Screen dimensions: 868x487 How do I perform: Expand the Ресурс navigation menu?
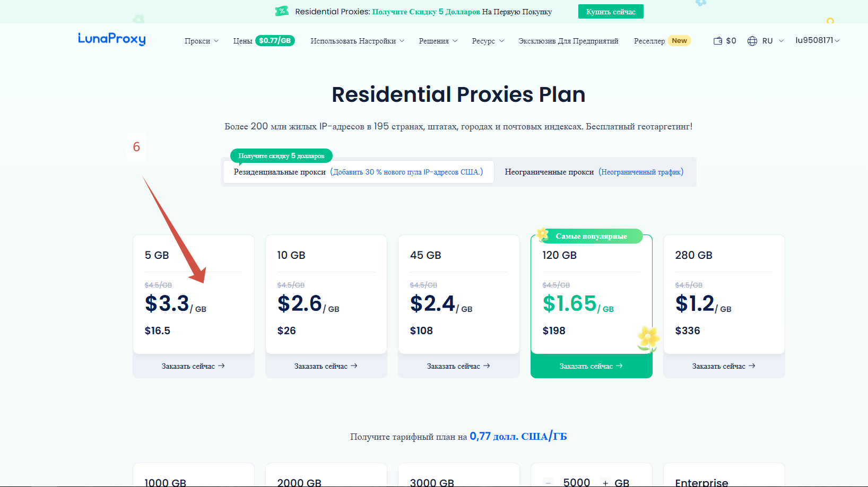click(488, 41)
